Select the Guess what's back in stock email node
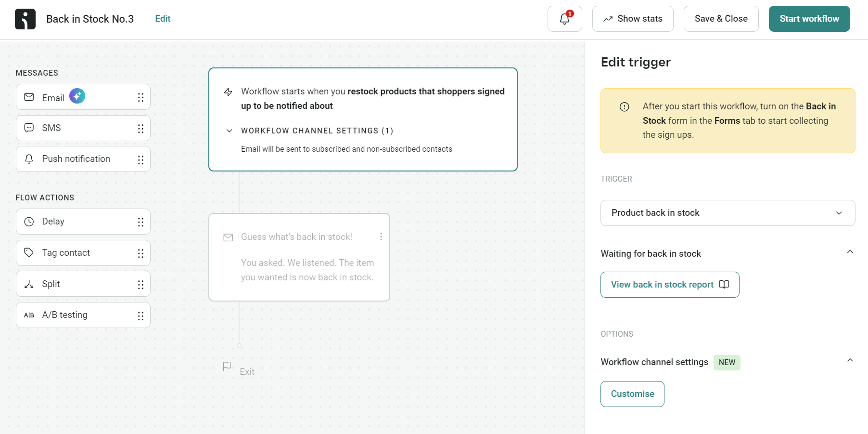The image size is (868, 434). (299, 257)
